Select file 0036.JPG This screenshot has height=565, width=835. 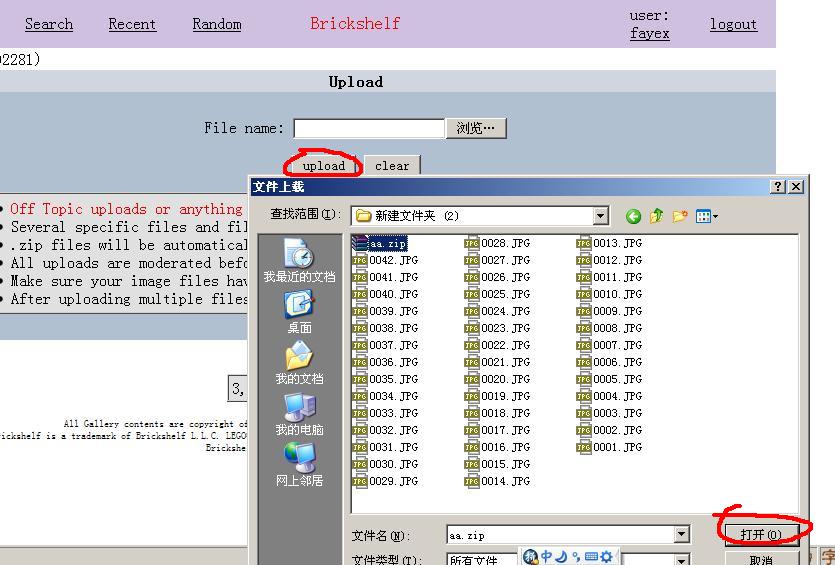pos(386,362)
